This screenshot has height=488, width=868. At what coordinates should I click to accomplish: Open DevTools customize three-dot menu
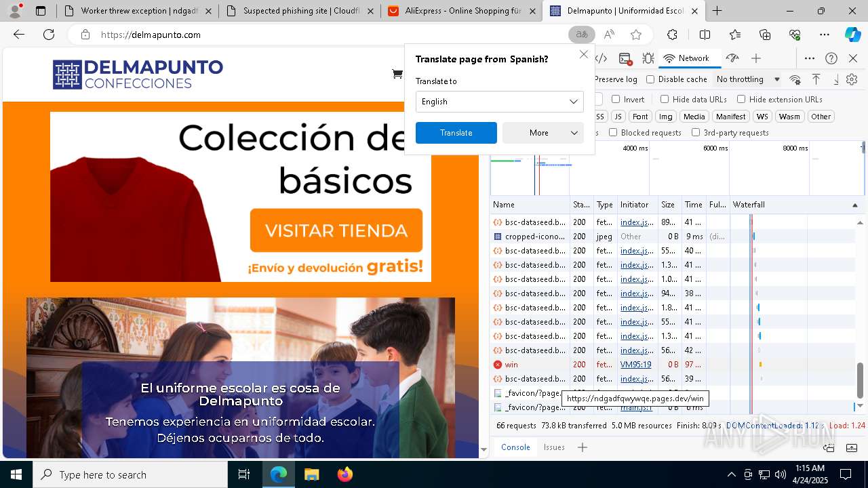point(810,58)
